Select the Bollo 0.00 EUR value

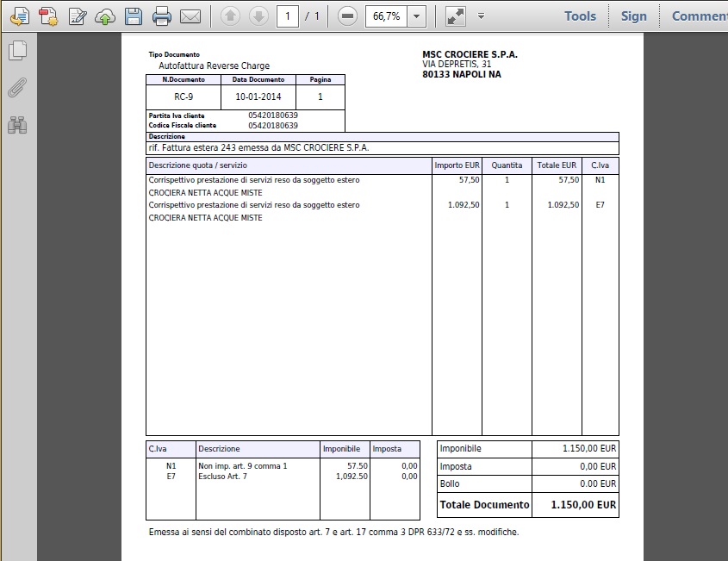pos(598,484)
